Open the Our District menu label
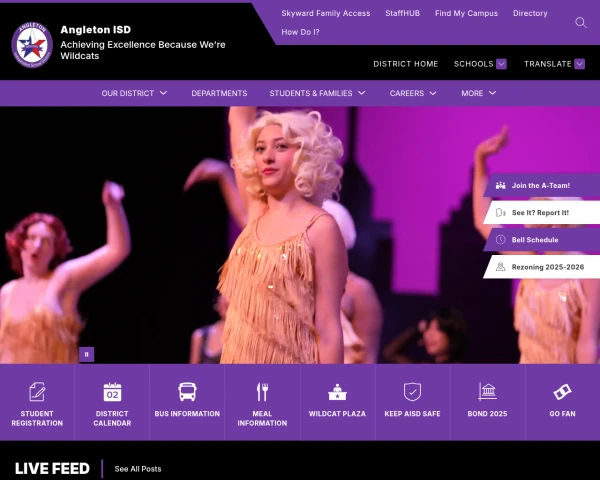 [127, 93]
